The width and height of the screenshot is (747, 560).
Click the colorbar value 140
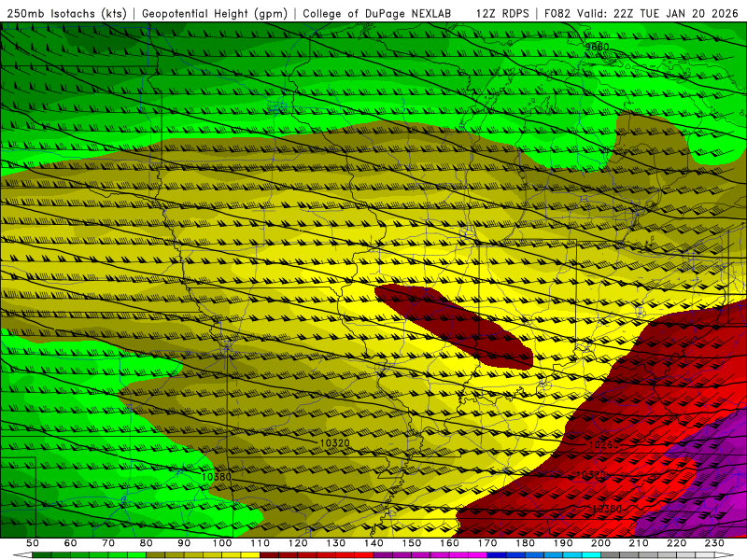pos(373,543)
